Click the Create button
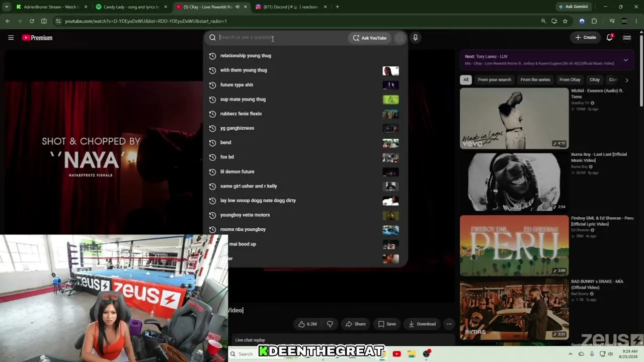 586,38
